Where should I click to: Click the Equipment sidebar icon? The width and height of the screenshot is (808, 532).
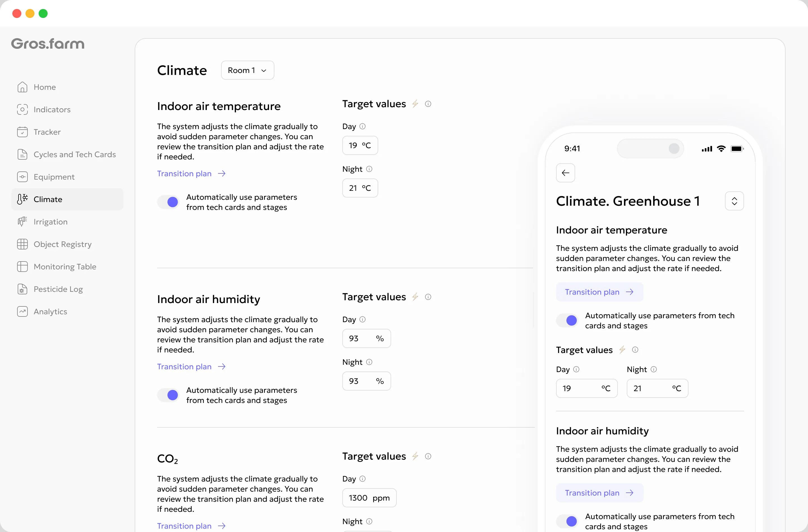pyautogui.click(x=22, y=177)
